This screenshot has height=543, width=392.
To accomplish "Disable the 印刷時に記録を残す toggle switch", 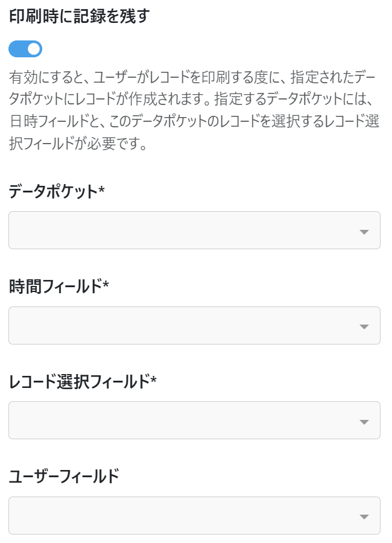I will pos(25,49).
